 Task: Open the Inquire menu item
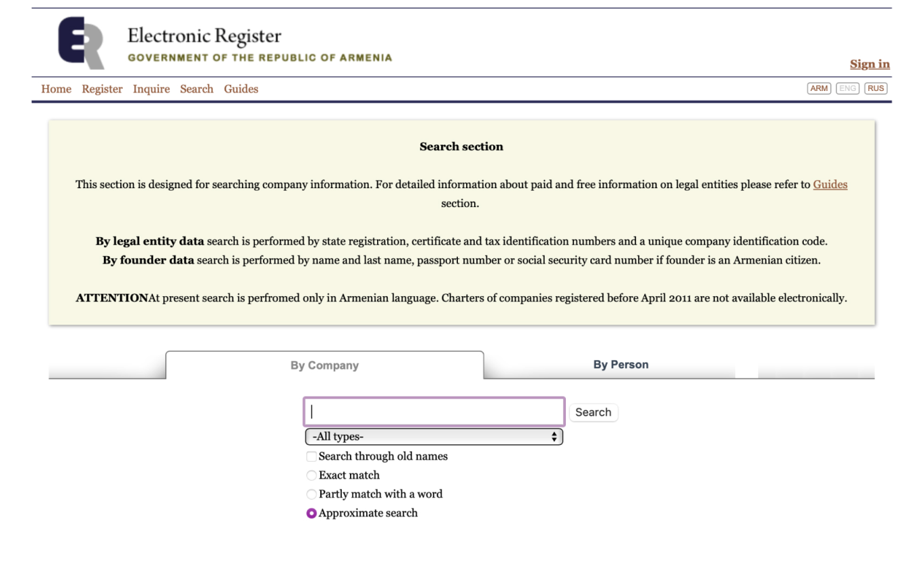[152, 89]
